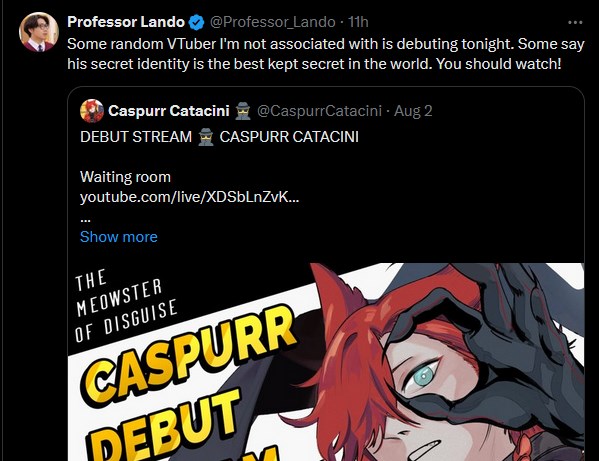Click the Meowster of Disguise banner text

[x=126, y=305]
